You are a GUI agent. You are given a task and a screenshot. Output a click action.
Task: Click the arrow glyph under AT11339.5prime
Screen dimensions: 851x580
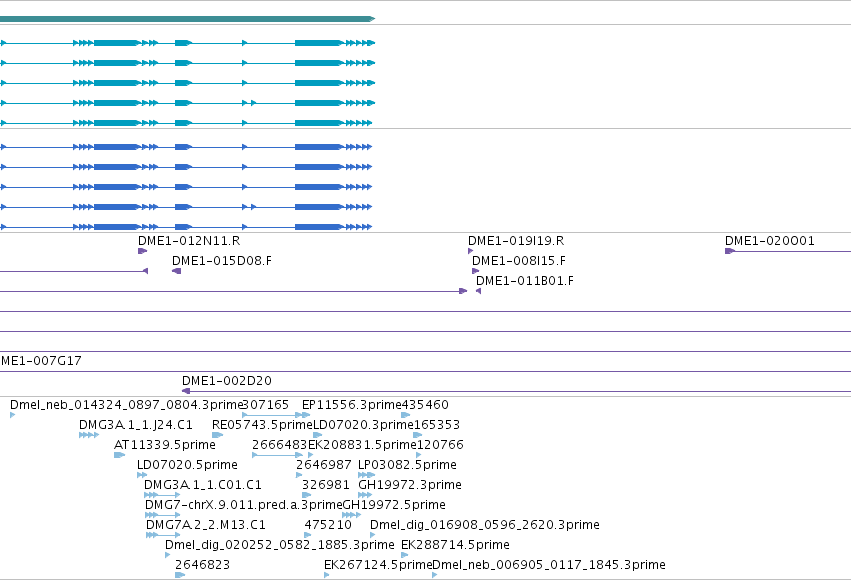[119, 455]
